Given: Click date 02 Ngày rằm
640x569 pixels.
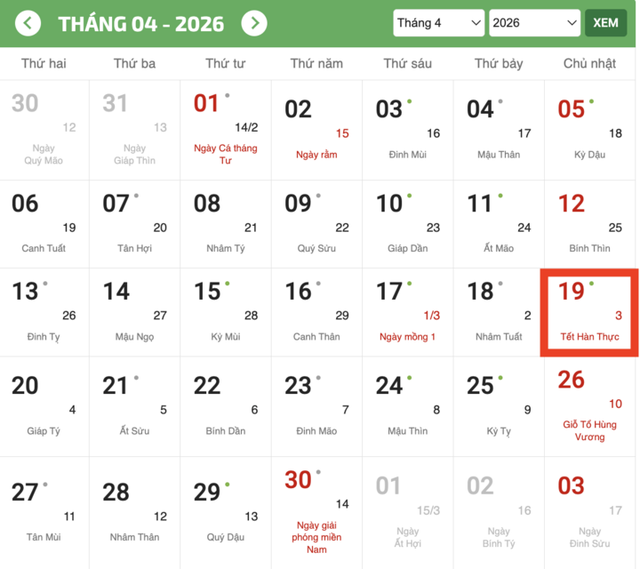Looking at the screenshot, I should (318, 128).
